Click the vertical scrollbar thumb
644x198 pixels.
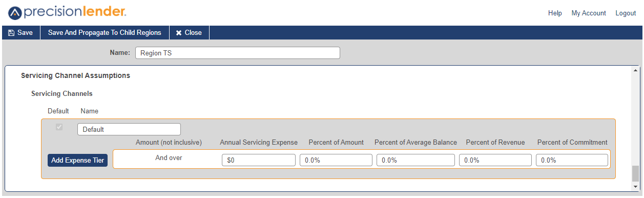(x=636, y=173)
